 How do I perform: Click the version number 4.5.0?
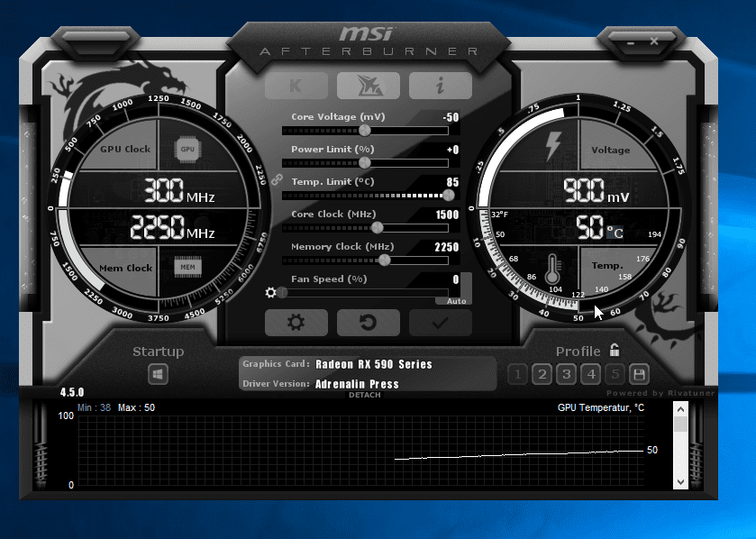point(72,392)
